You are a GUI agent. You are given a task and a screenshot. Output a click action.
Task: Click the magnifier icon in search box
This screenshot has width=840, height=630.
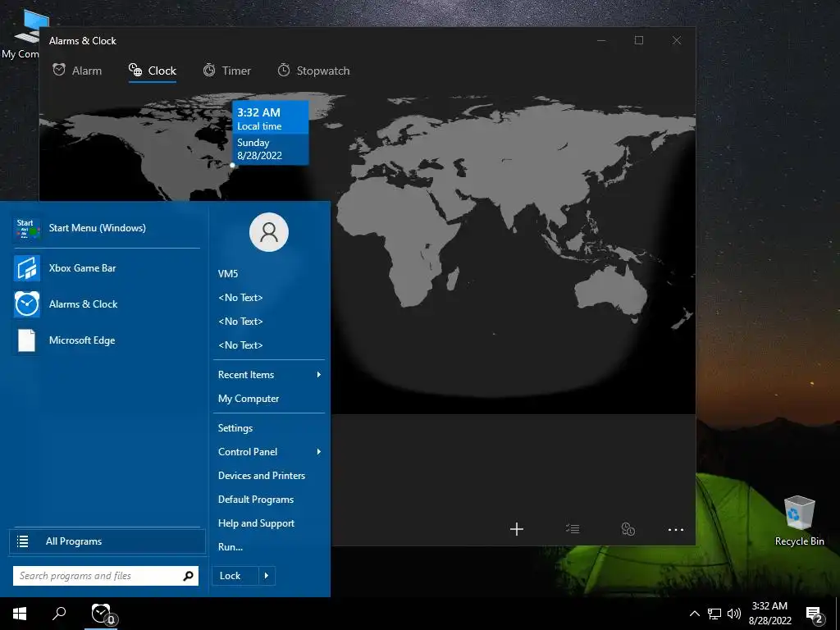188,576
